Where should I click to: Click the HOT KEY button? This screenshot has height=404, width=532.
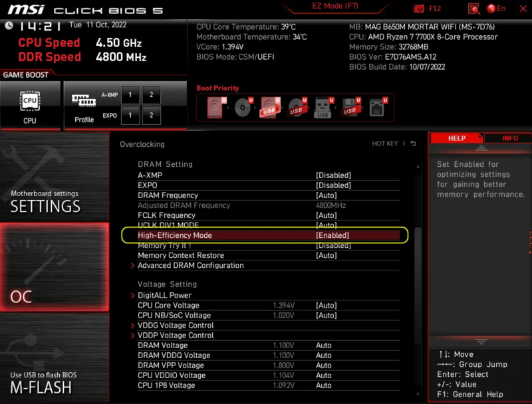(385, 144)
